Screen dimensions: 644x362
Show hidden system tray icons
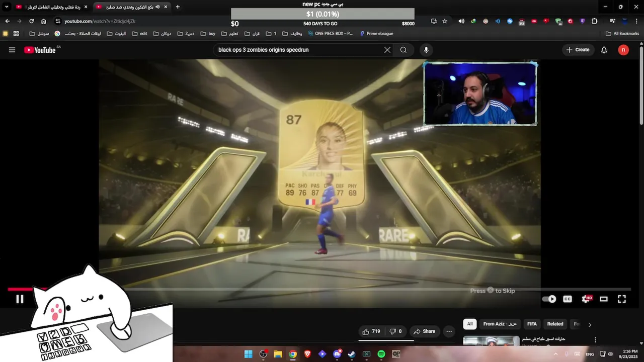pos(556,354)
